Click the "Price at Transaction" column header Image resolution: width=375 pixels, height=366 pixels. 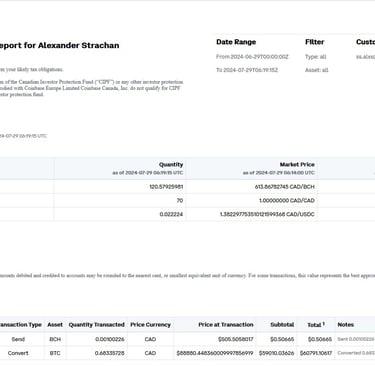pyautogui.click(x=226, y=325)
